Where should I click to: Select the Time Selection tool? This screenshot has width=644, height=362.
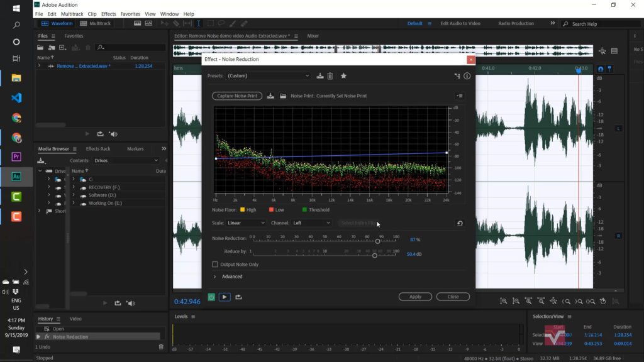click(x=198, y=24)
